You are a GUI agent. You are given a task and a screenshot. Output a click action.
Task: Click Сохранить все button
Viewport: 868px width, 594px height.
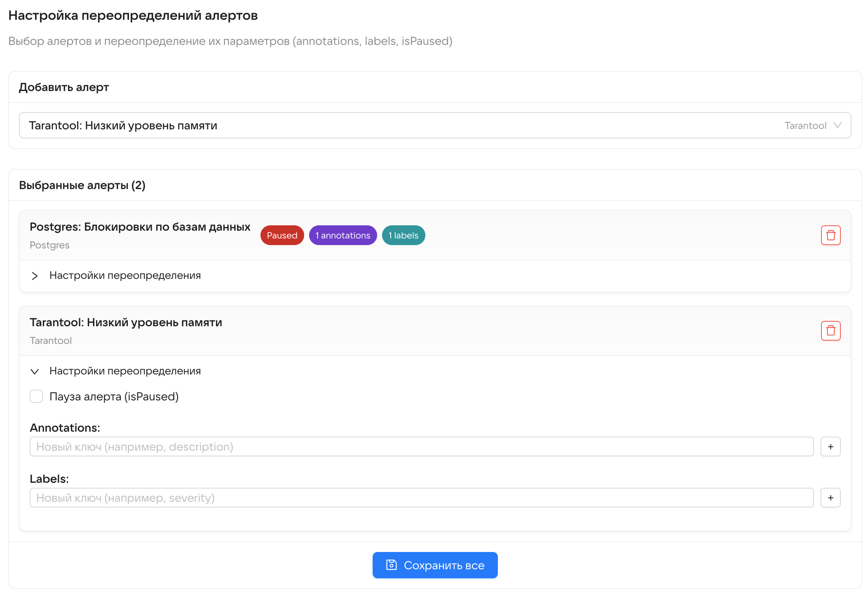pyautogui.click(x=435, y=565)
